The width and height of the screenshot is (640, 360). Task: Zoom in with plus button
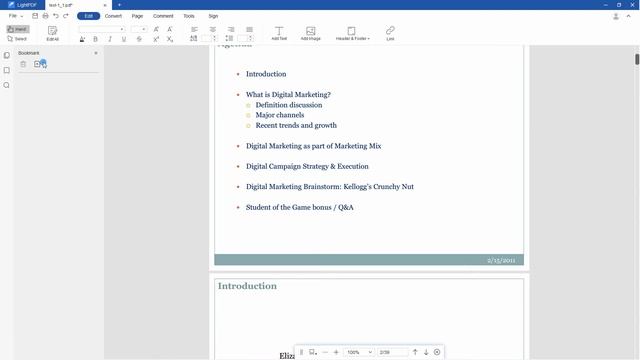click(x=336, y=352)
